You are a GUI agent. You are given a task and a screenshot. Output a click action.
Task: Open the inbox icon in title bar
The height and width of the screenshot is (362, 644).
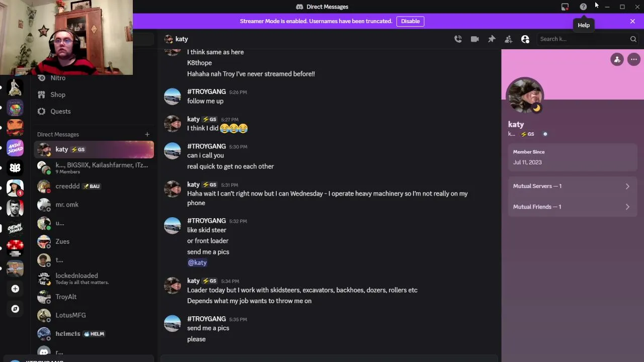point(565,7)
